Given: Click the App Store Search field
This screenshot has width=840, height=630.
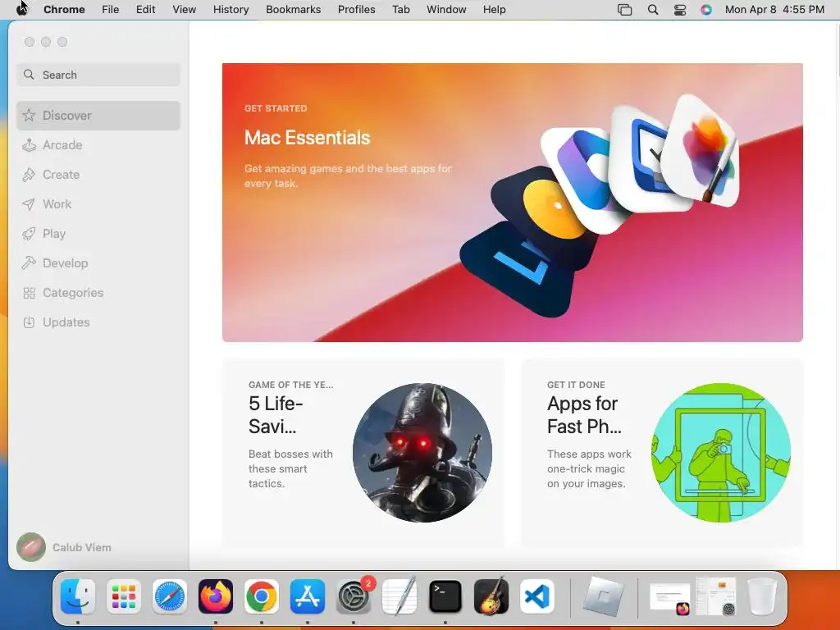Looking at the screenshot, I should pos(98,75).
